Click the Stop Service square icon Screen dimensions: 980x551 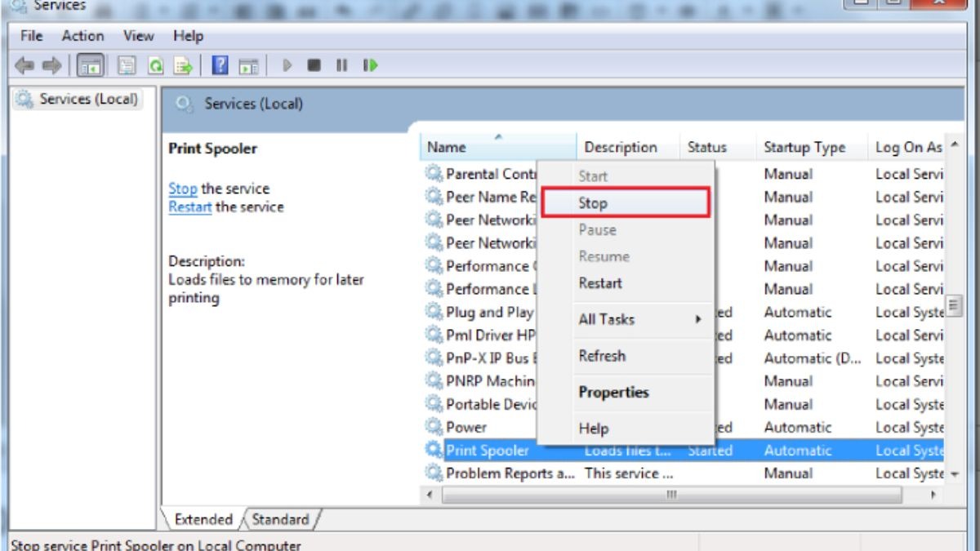click(314, 65)
